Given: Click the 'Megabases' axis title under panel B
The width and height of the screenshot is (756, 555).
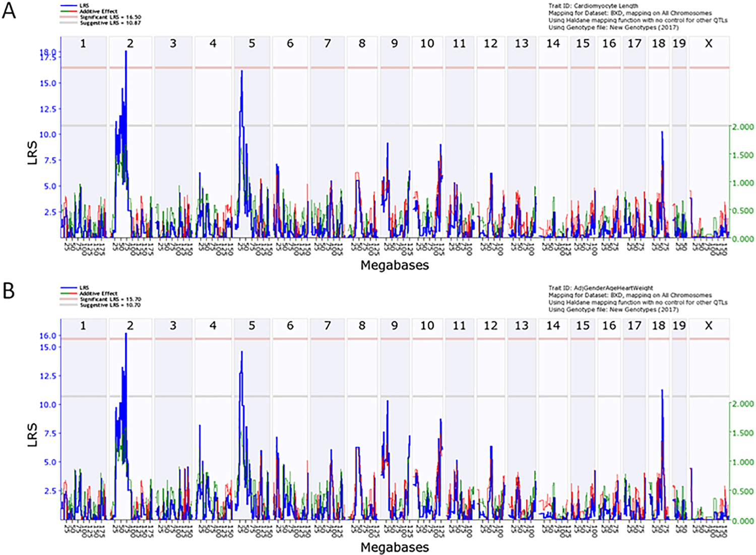Looking at the screenshot, I should coord(395,547).
